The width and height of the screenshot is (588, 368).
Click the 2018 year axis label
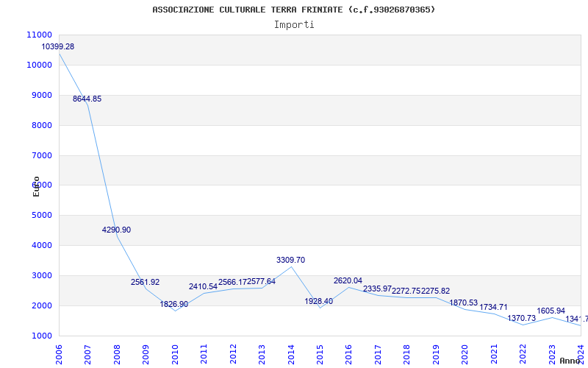click(407, 355)
